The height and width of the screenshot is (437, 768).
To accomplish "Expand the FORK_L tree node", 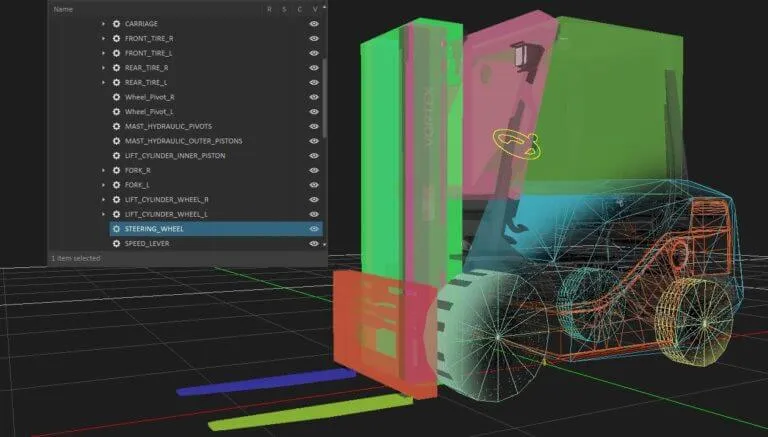I will pyautogui.click(x=103, y=185).
